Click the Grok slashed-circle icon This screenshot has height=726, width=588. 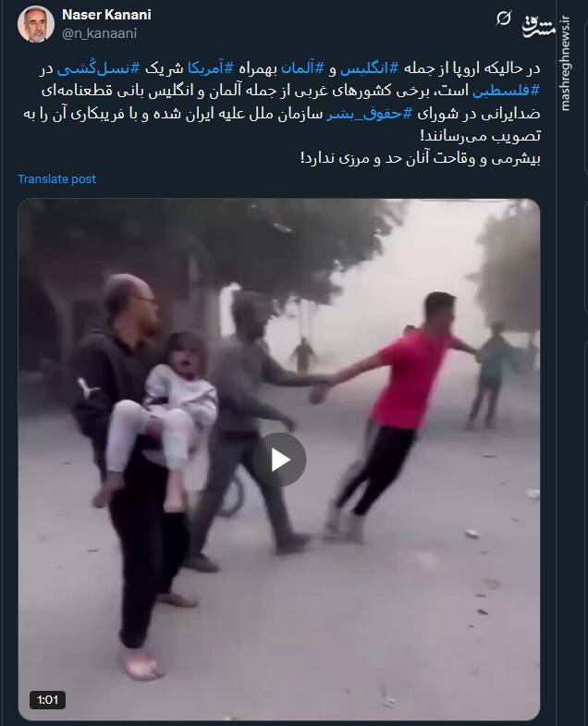[x=504, y=18]
